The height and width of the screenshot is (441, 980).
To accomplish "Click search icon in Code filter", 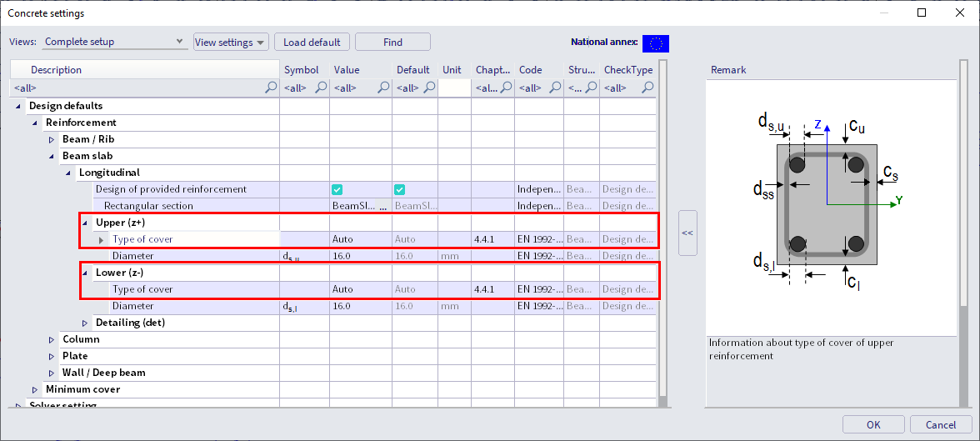I will click(x=553, y=88).
